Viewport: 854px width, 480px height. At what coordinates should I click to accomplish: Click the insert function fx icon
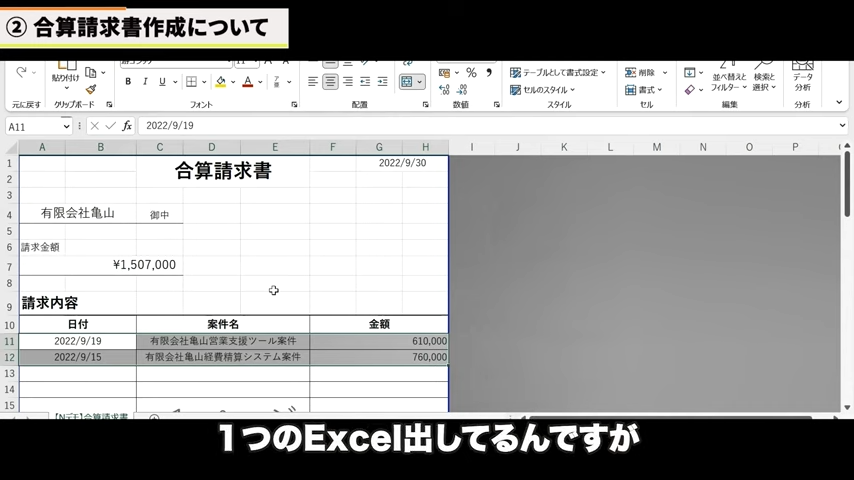(x=127, y=126)
